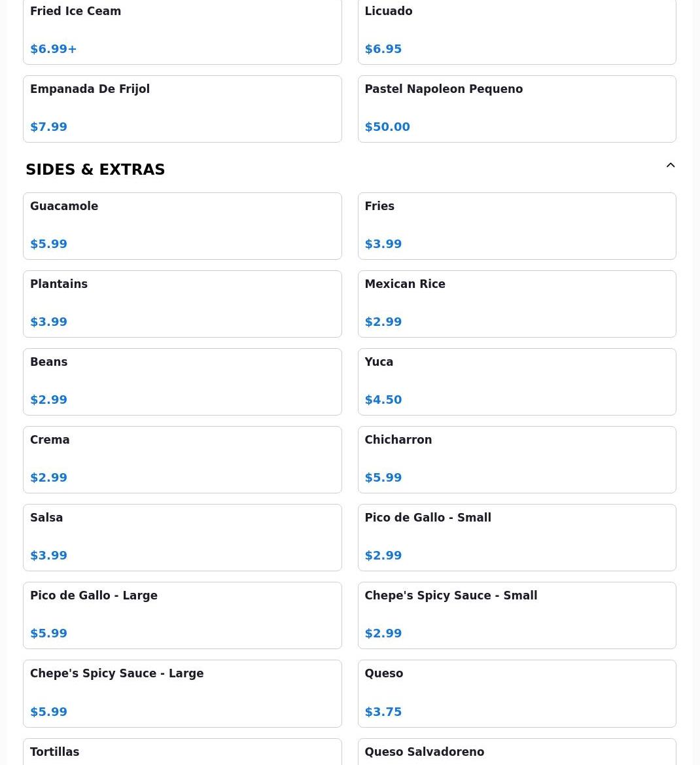
Task: Select the Tortillas item card
Action: coord(183,752)
